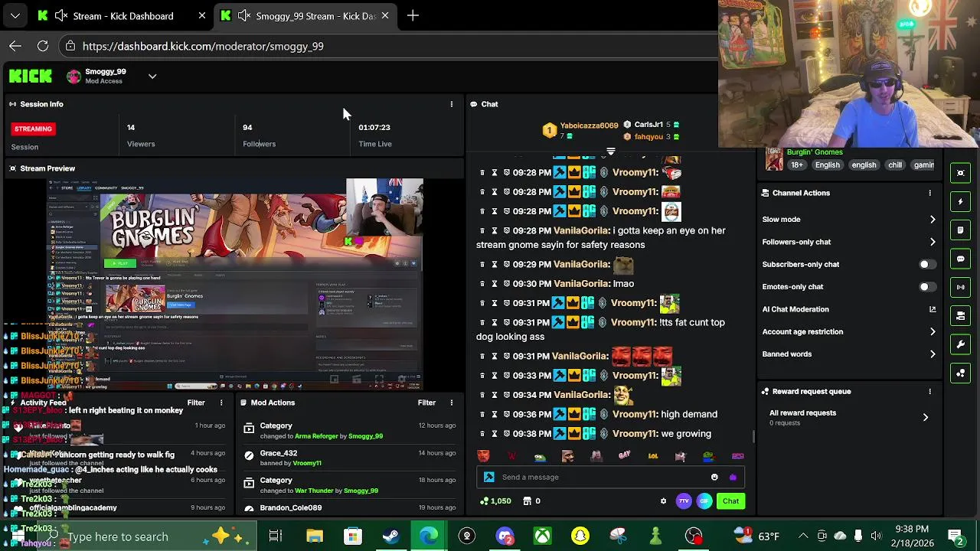Open Burglin' Gnomes category link
This screenshot has width=980, height=551.
[x=815, y=152]
